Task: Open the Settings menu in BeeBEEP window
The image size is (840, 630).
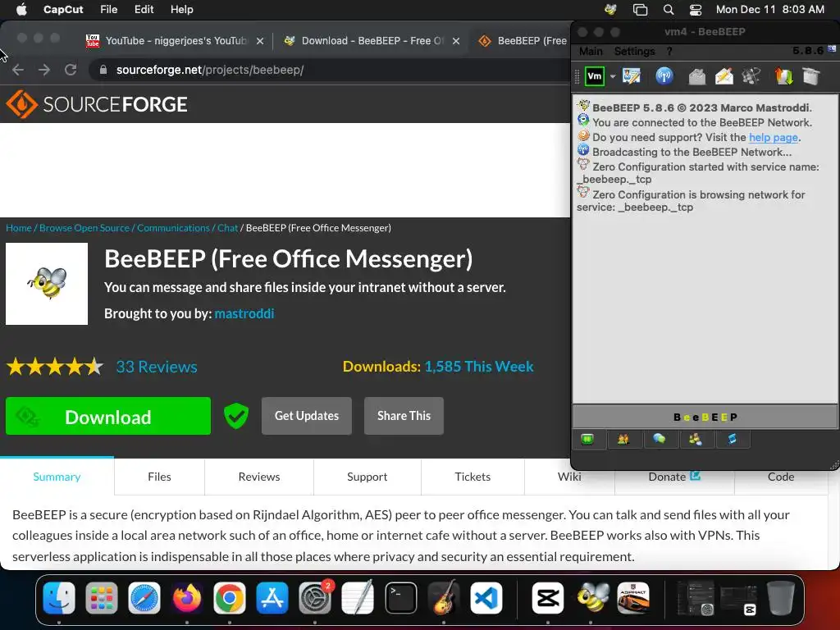Action: (x=634, y=52)
